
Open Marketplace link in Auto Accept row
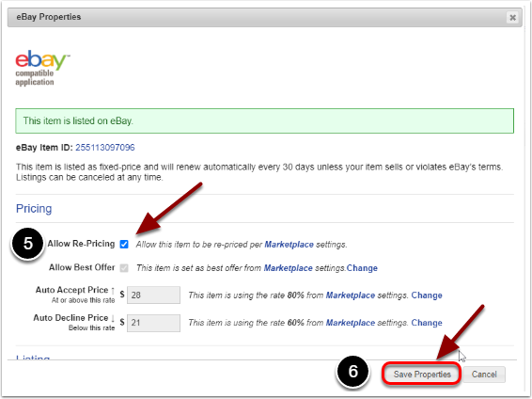(351, 295)
